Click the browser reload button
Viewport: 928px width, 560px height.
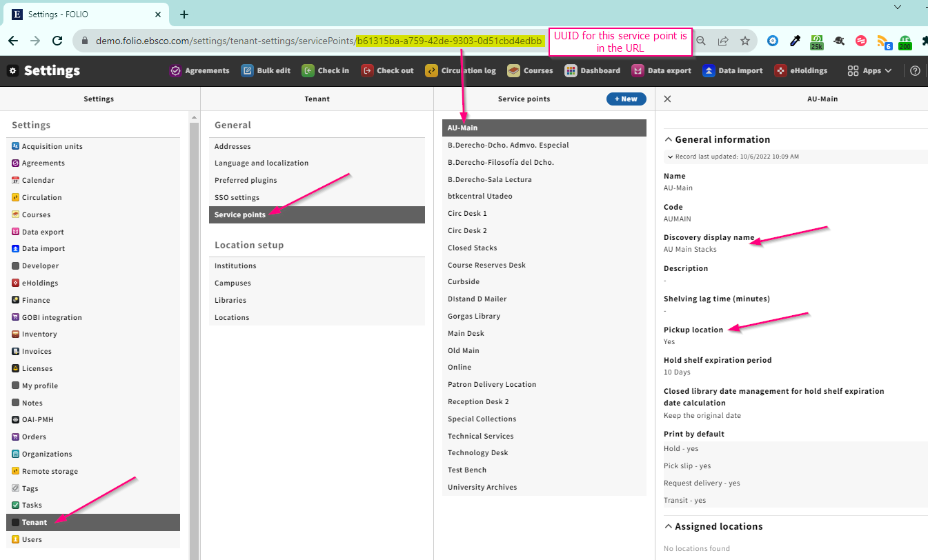[57, 41]
